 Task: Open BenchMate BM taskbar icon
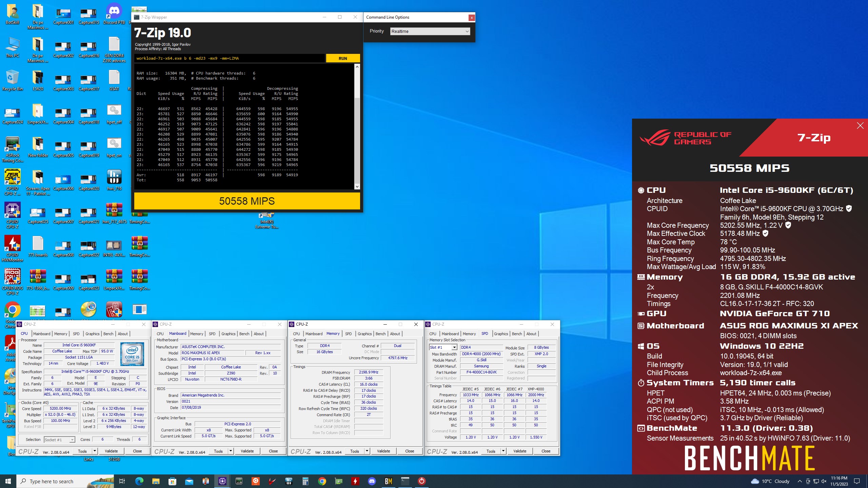pyautogui.click(x=389, y=481)
